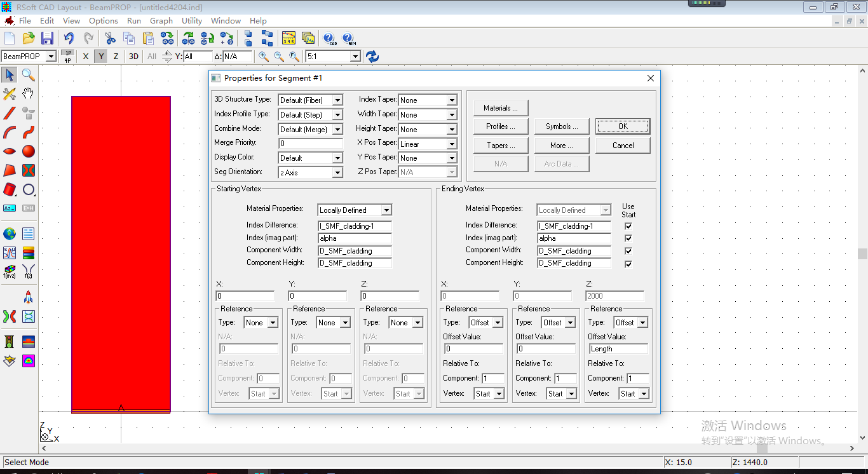This screenshot has width=868, height=474.
Task: Click the Save file icon
Action: coord(47,38)
